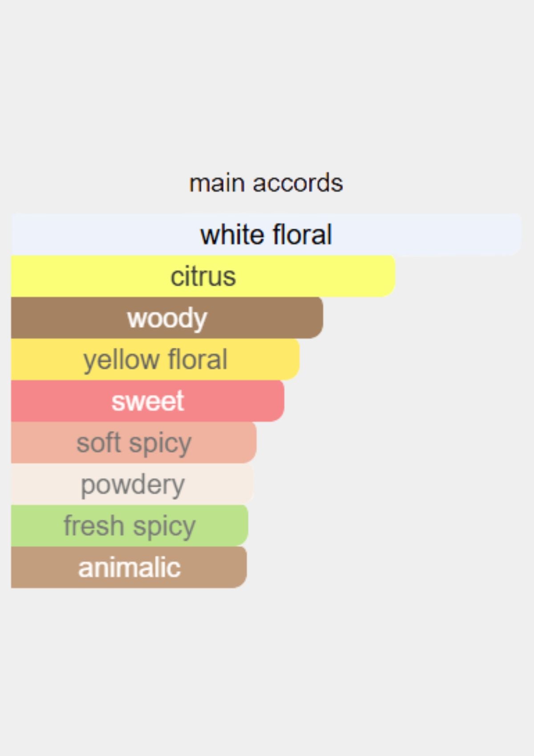Click the "white floral" text label
This screenshot has width=534, height=756.
[266, 234]
